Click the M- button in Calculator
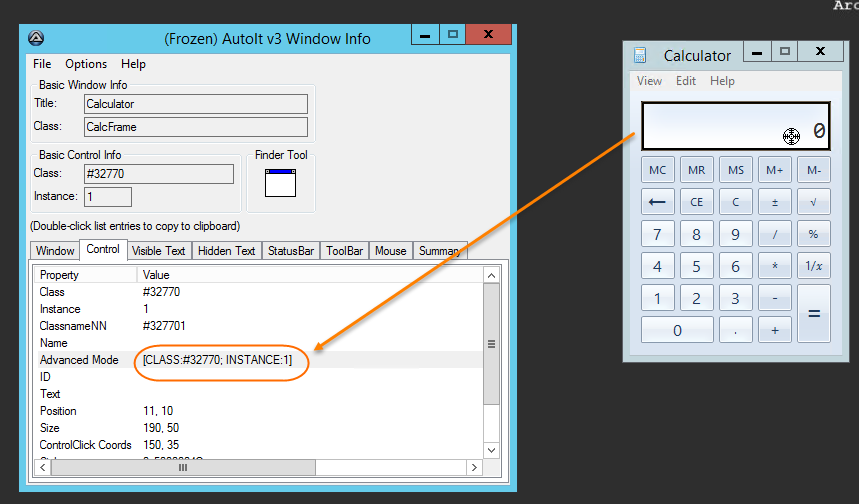Screen dimensions: 859x504 [814, 170]
